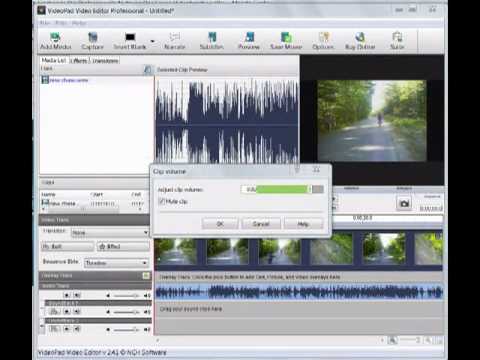The image size is (480, 360).
Task: Switch to the Media List tab
Action: tap(53, 60)
